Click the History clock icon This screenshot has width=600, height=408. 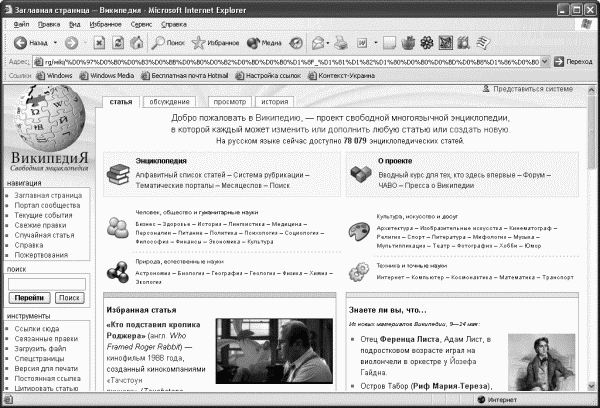click(296, 43)
